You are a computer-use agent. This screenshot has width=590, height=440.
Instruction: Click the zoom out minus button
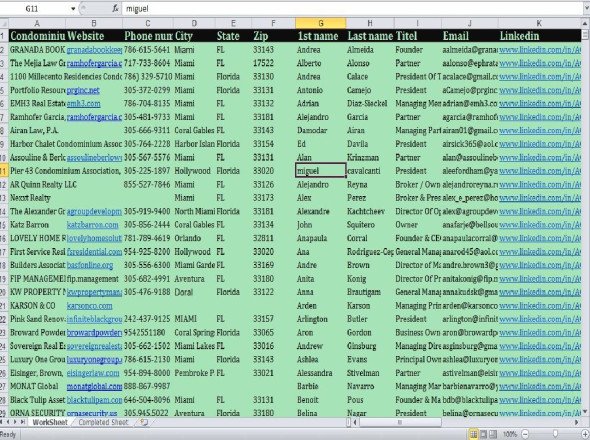coord(525,434)
